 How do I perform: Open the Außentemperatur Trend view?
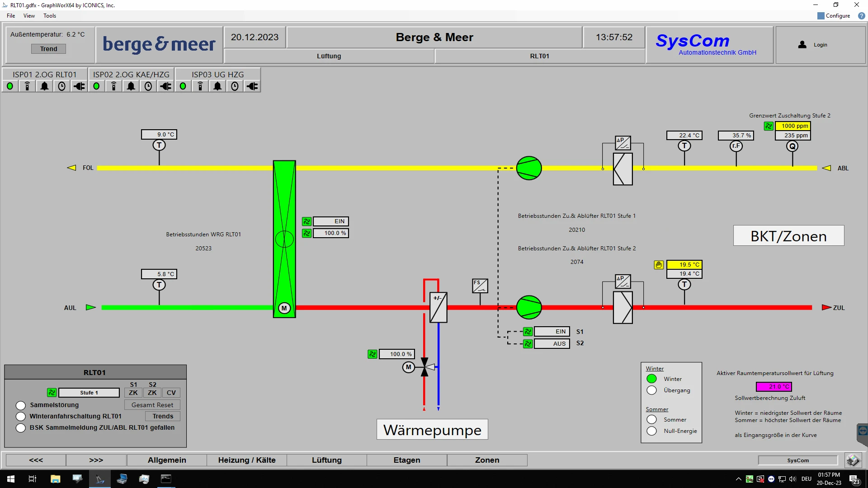click(x=48, y=48)
